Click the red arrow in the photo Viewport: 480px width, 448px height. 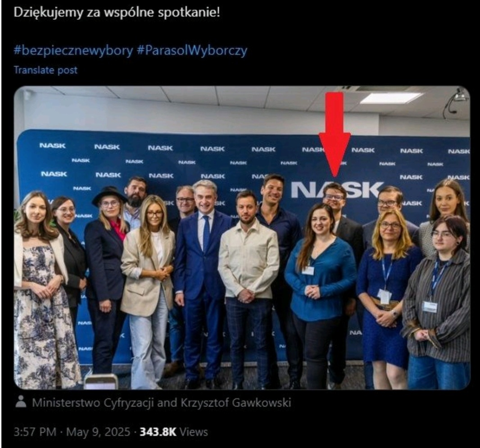coord(335,134)
